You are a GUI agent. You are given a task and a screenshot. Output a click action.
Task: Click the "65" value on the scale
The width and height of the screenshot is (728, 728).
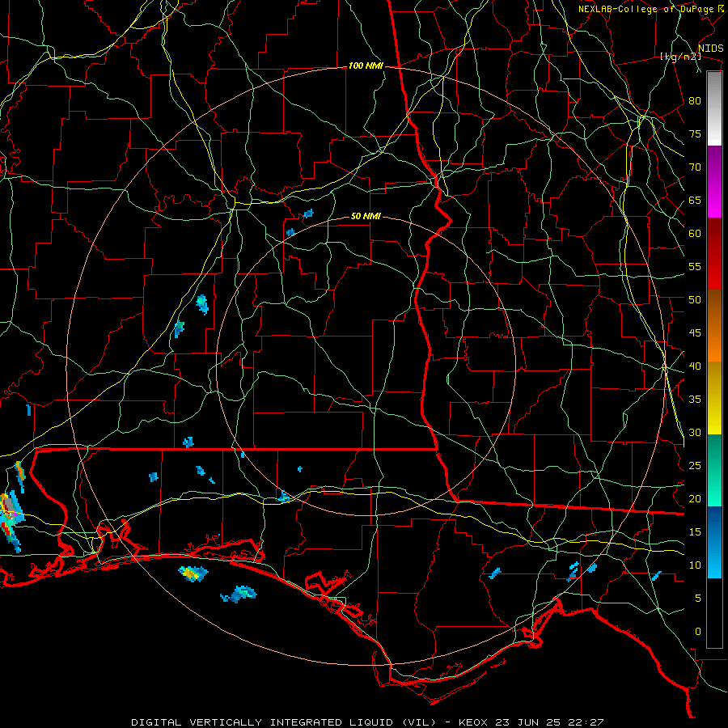(x=695, y=200)
